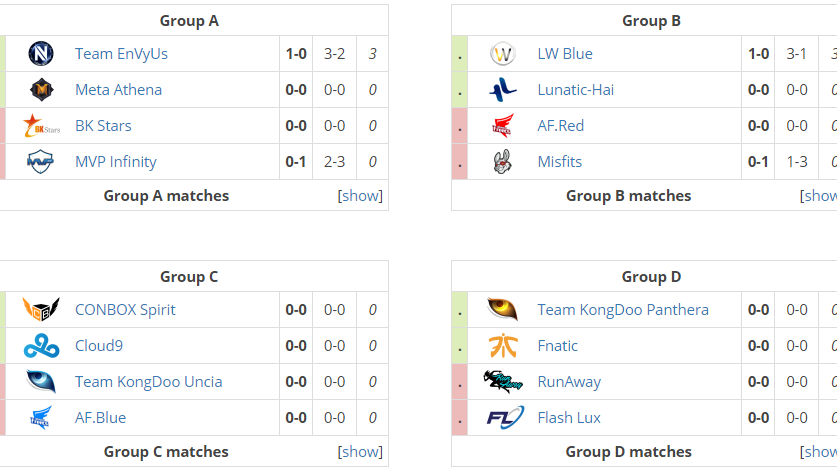Click the Lunatic-Hai logo icon
837x475 pixels.
(503, 90)
